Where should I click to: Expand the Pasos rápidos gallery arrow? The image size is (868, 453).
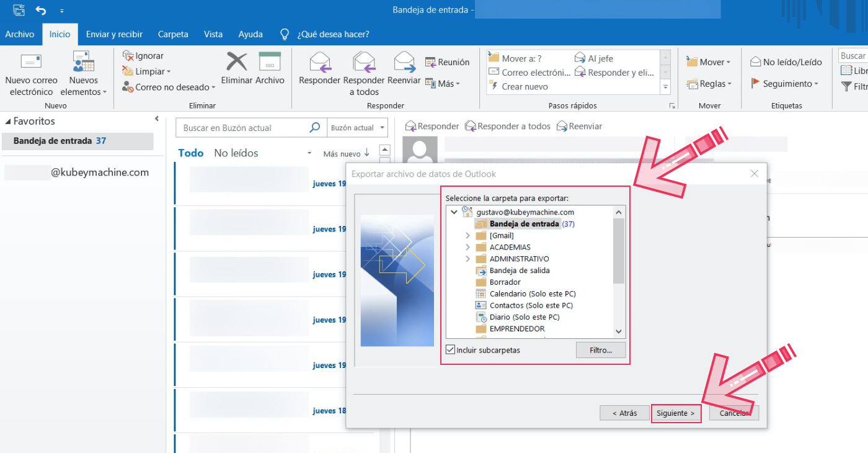point(666,87)
